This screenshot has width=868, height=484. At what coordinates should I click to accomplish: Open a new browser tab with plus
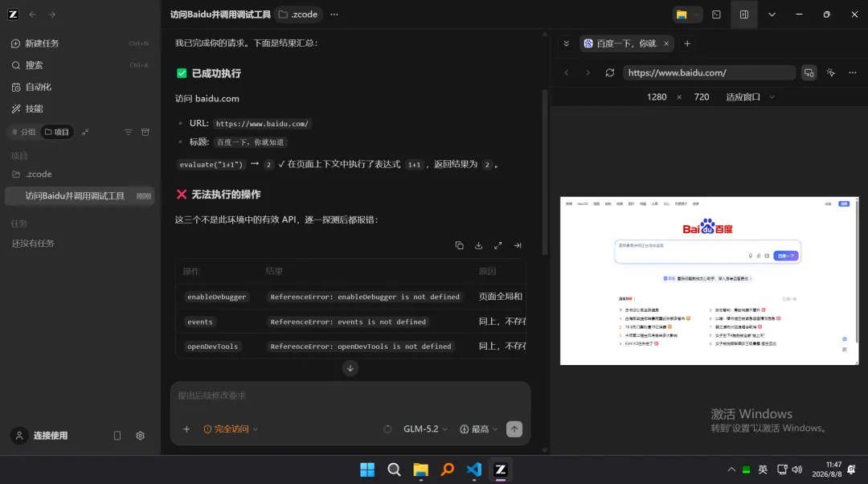tap(687, 43)
